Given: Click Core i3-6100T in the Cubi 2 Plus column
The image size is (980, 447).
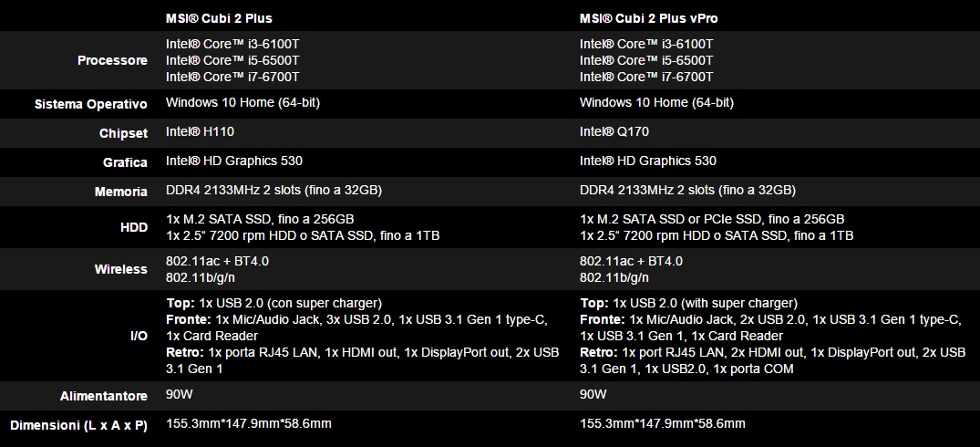Looking at the screenshot, I should (x=232, y=44).
